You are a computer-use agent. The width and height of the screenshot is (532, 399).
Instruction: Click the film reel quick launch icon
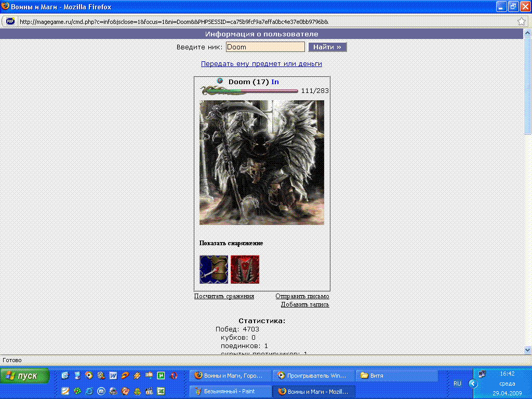click(101, 375)
